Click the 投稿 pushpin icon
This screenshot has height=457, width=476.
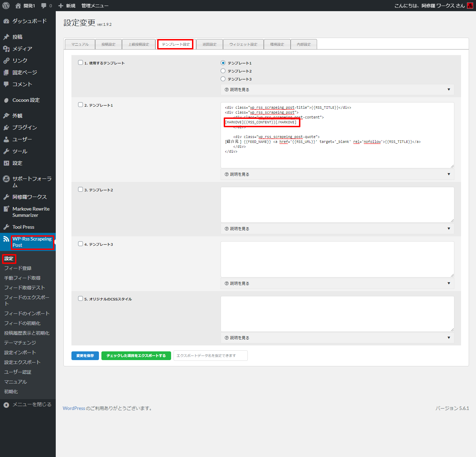click(6, 37)
